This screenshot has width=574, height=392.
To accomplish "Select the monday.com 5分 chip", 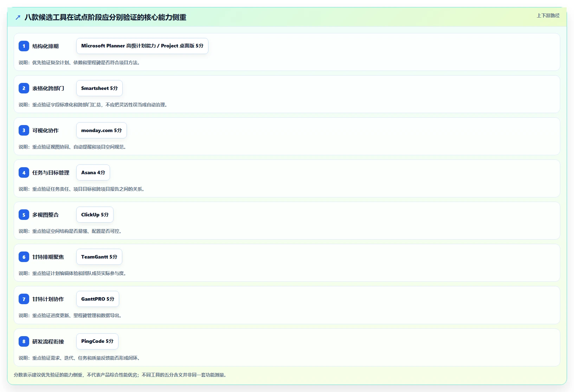I will click(x=102, y=130).
